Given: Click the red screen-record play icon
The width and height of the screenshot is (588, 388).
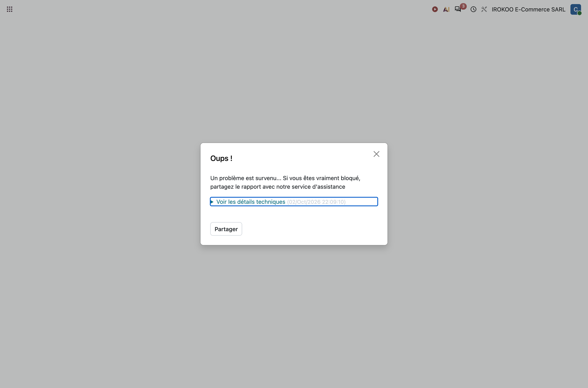Looking at the screenshot, I should point(435,9).
